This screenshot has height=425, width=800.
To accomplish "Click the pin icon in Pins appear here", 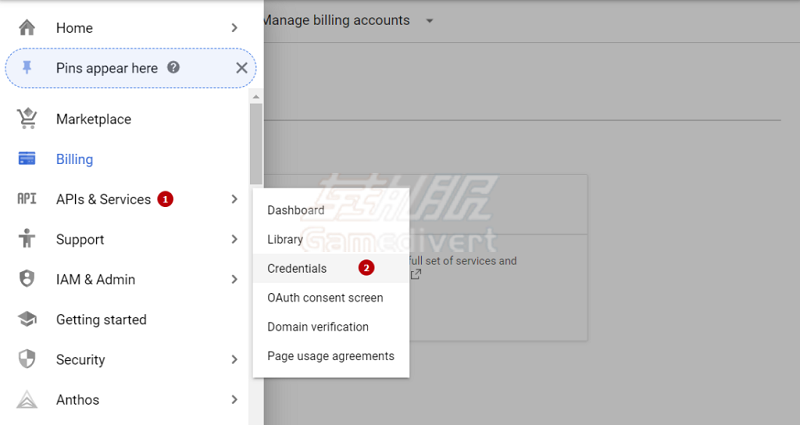I will coord(27,67).
